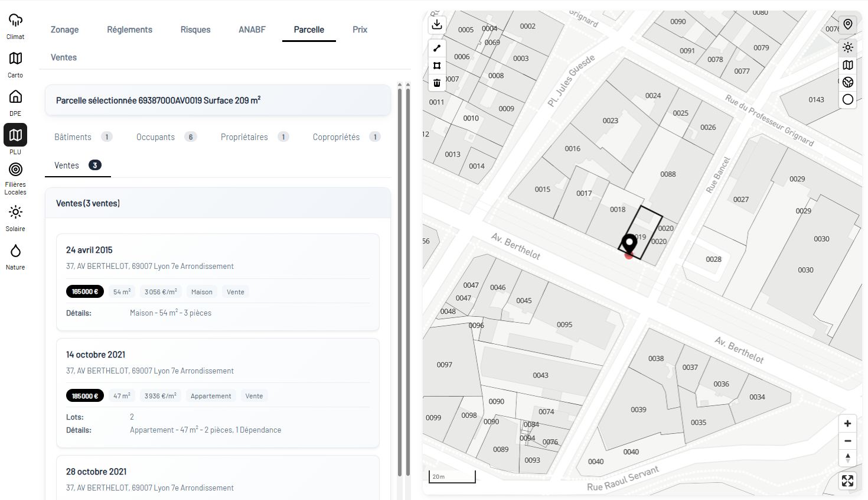Click parcel 0018 on the map
This screenshot has height=500, width=868.
point(618,210)
